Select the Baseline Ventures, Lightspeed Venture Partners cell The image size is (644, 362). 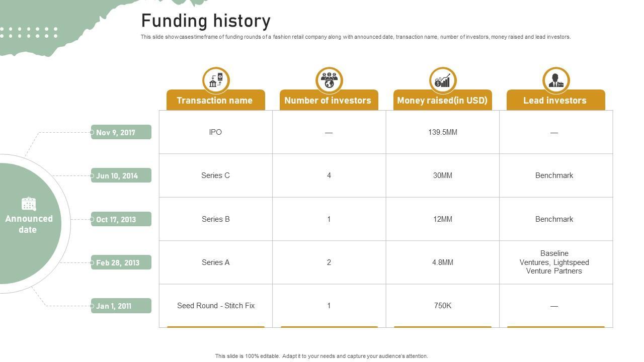554,262
